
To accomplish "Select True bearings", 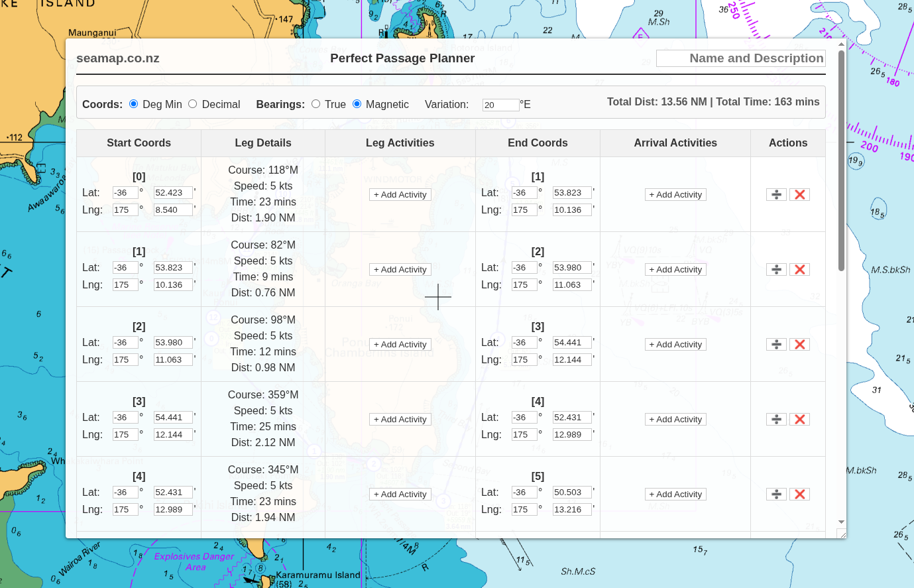I will pos(315,103).
